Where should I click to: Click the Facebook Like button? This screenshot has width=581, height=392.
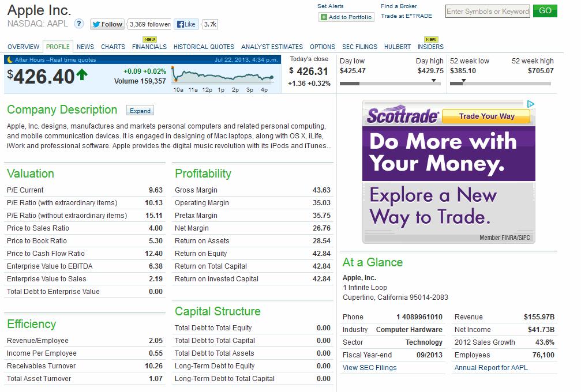click(x=186, y=24)
